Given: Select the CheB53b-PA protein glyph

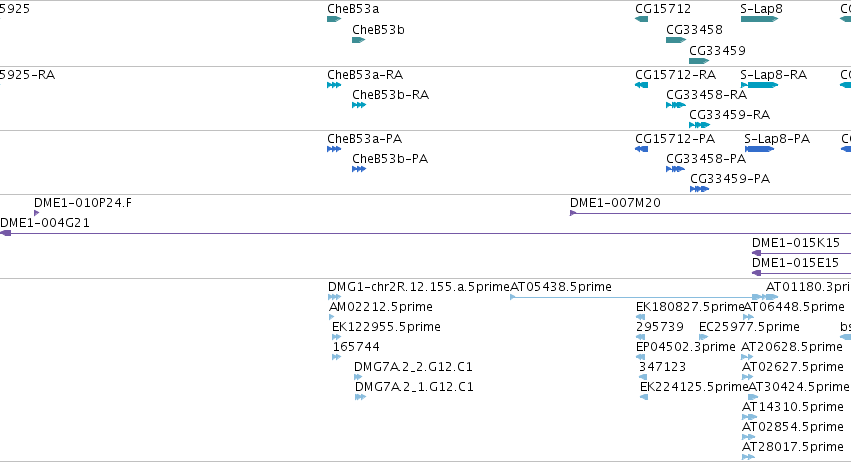Looking at the screenshot, I should 359,169.
